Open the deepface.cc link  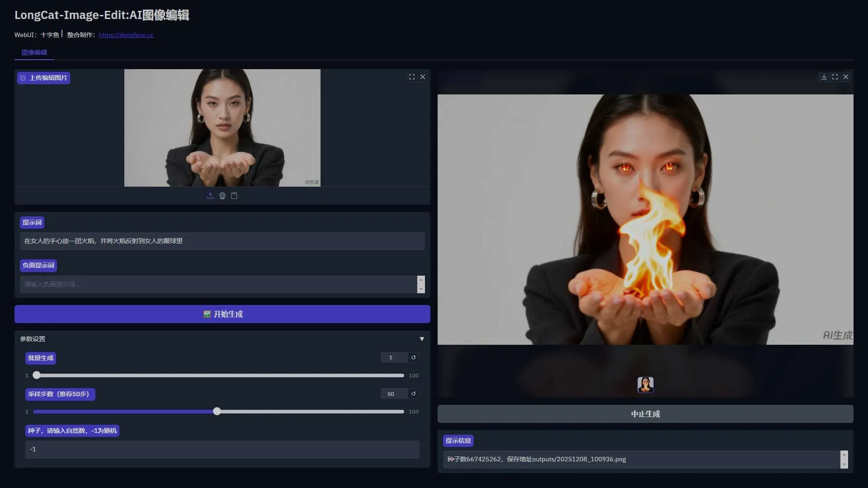click(126, 35)
